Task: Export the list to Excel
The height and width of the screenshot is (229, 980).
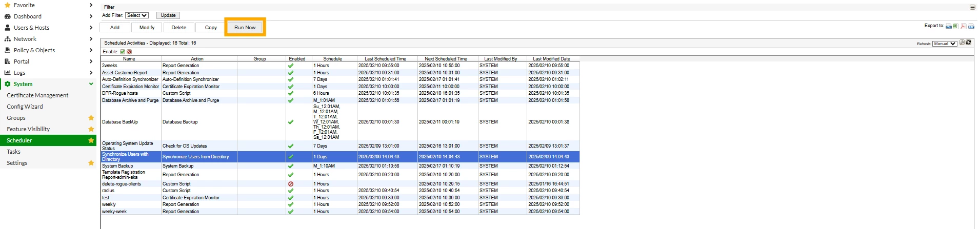Action: pos(955,26)
